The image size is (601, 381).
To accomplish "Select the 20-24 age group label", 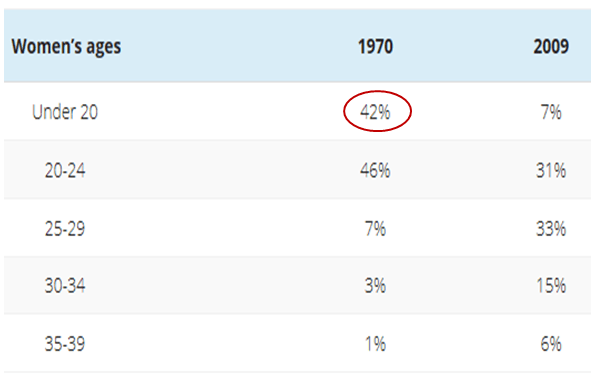I will click(65, 170).
